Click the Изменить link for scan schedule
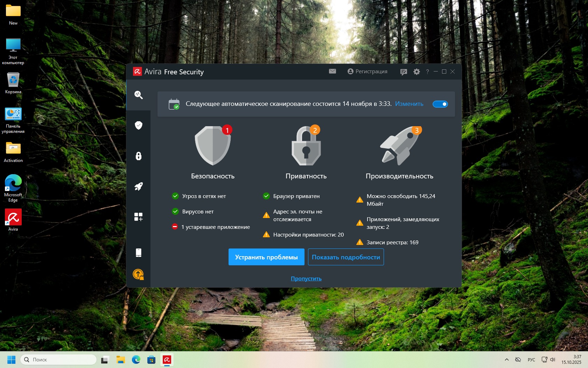The width and height of the screenshot is (588, 368). 409,104
